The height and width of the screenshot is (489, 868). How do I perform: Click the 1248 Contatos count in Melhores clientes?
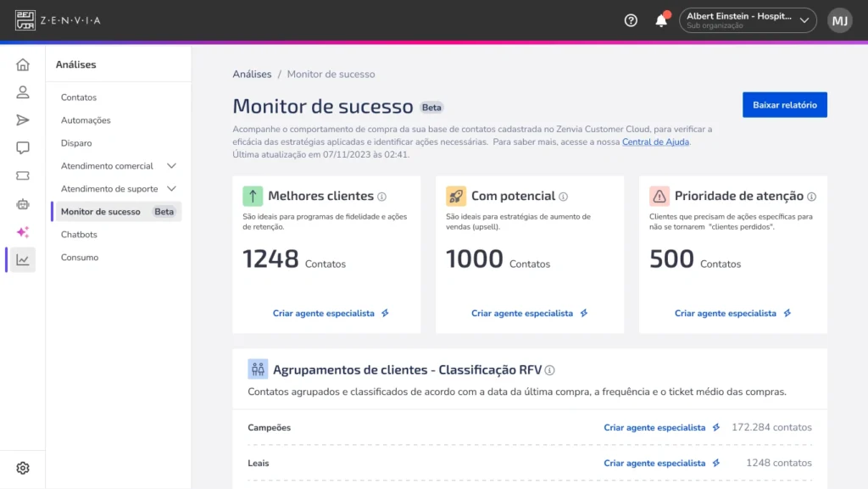point(294,258)
